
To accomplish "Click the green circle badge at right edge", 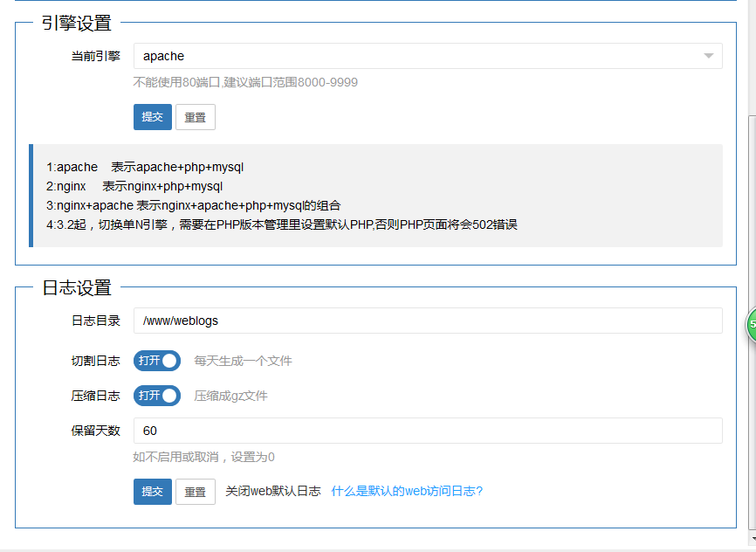I will click(x=751, y=325).
